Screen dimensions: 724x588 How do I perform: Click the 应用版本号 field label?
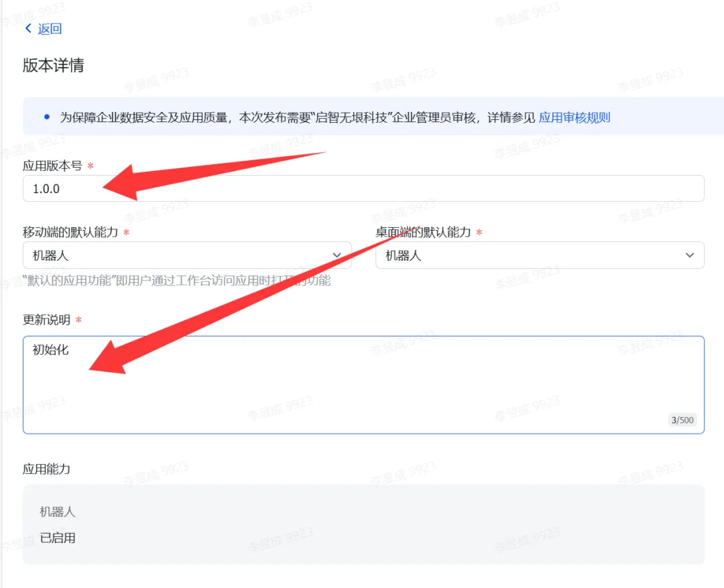pyautogui.click(x=52, y=166)
